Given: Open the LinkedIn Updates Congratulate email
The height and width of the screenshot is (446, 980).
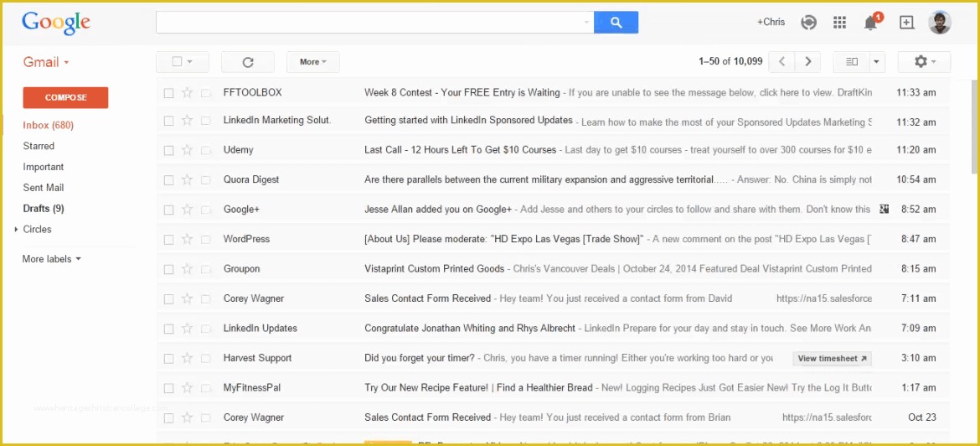Looking at the screenshot, I should [x=553, y=329].
